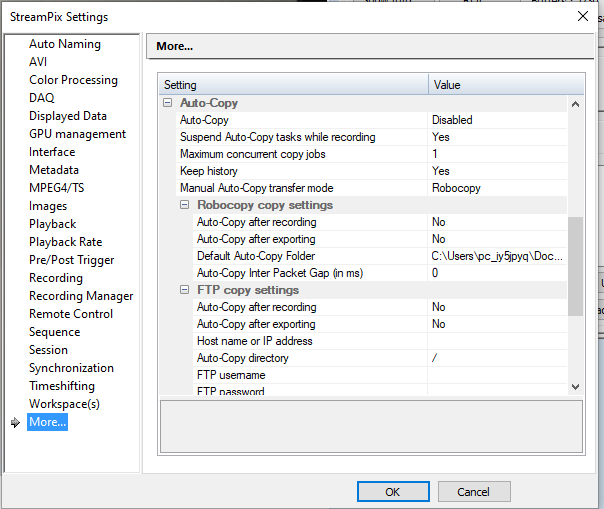Screen dimensions: 604x509
Task: Select the Workspace(s) category
Action: point(64,404)
